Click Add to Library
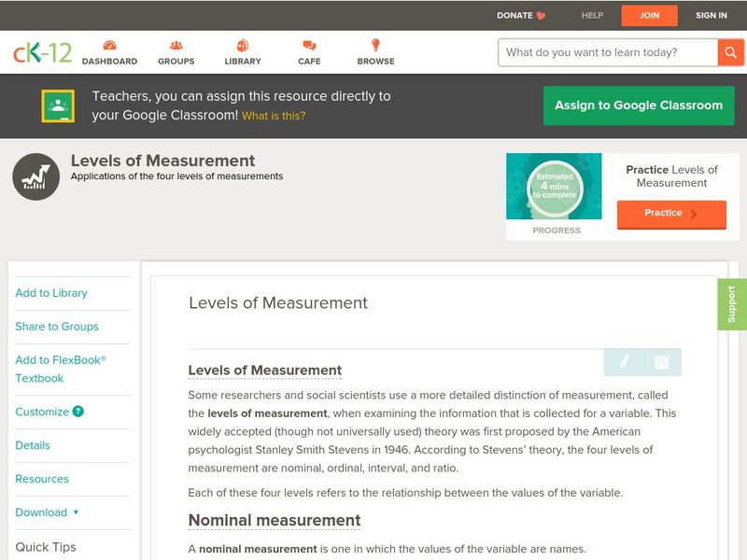The width and height of the screenshot is (747, 560). tap(51, 293)
